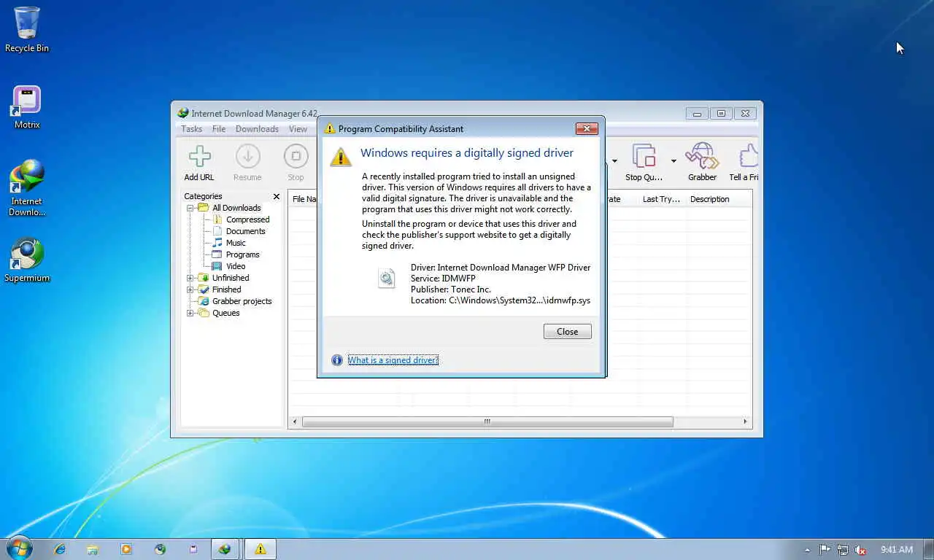The width and height of the screenshot is (934, 560).
Task: Switch to the IDM taskbar button
Action: pos(225,549)
